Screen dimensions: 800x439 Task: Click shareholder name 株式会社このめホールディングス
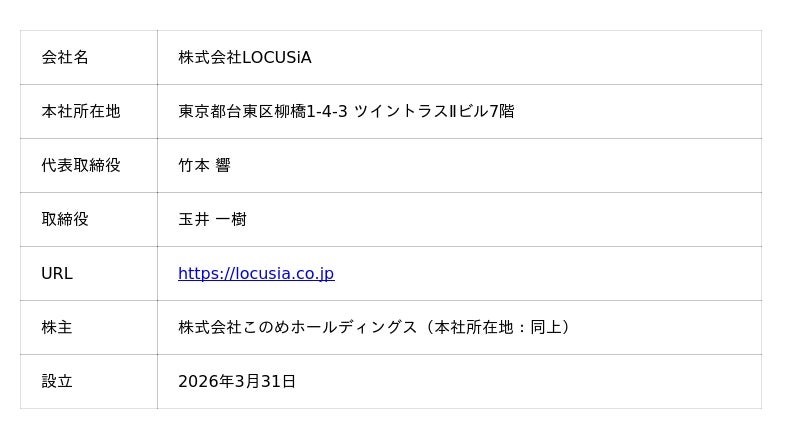(297, 327)
